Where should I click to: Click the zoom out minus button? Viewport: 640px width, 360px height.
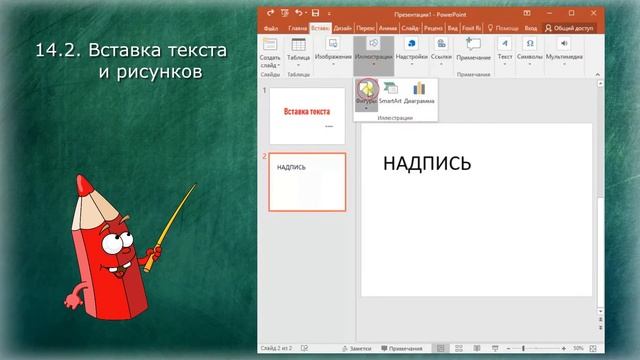pyautogui.click(x=509, y=349)
